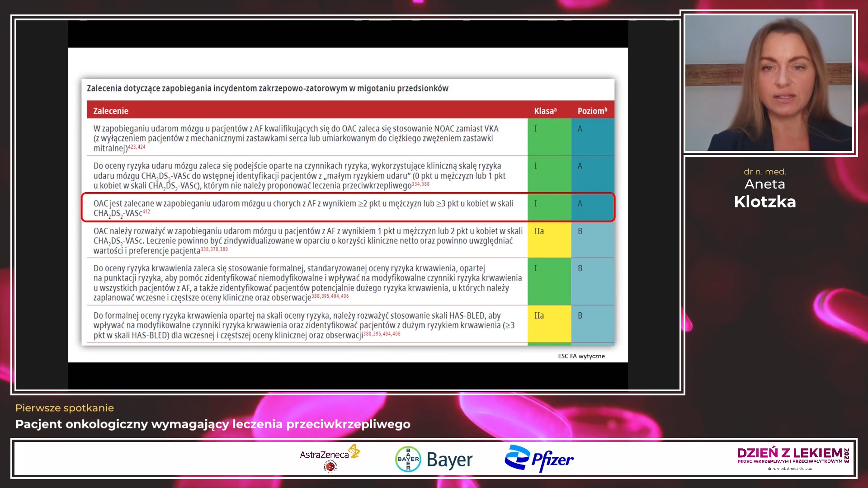
Task: Click the Pfizer sponsor logo
Action: [539, 459]
